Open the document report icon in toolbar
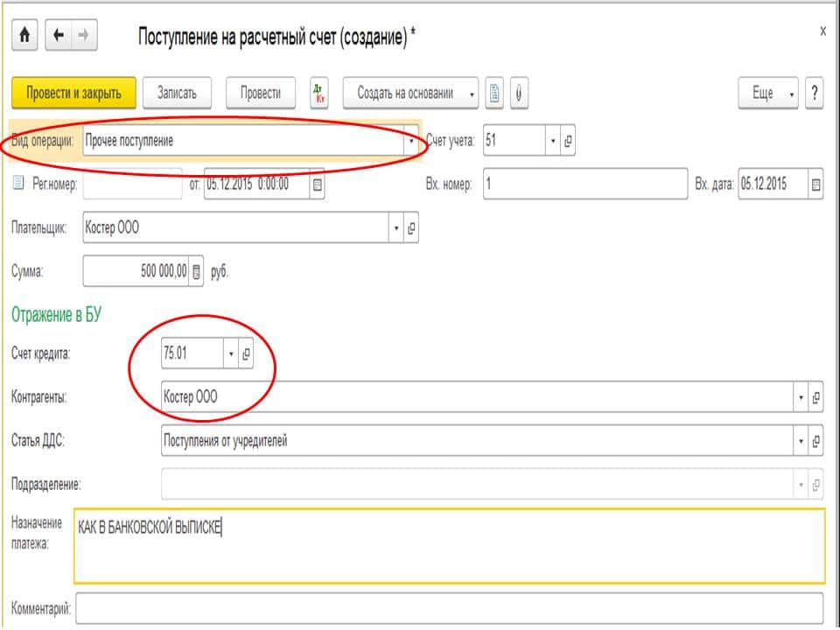The height and width of the screenshot is (630, 840). point(493,94)
